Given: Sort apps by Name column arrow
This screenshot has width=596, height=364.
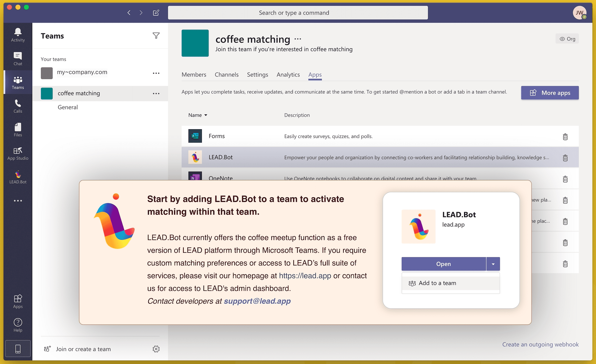Looking at the screenshot, I should 206,115.
